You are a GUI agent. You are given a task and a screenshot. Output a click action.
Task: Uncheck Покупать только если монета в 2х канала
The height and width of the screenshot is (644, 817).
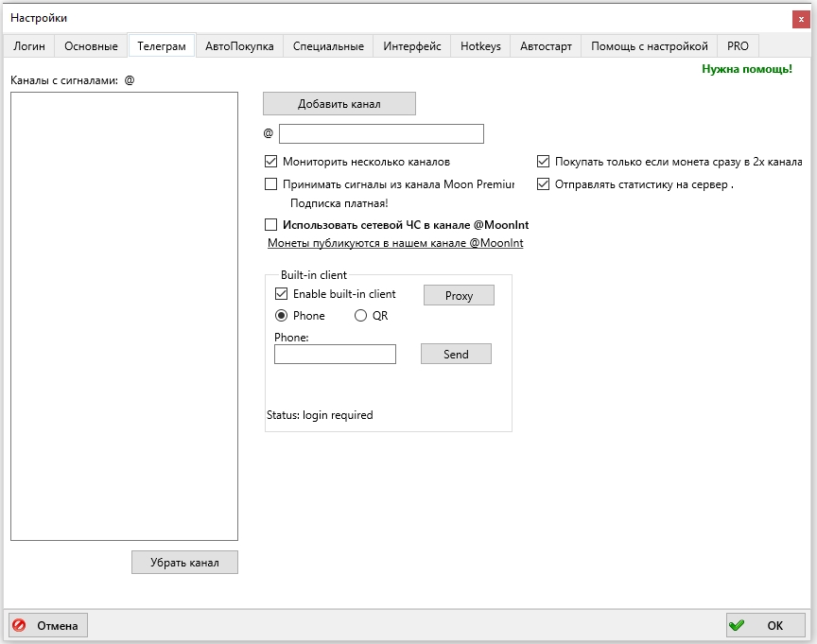543,162
